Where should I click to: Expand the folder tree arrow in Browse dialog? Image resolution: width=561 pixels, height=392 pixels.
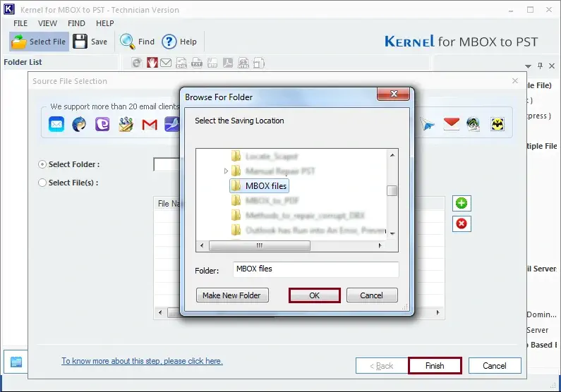point(226,171)
